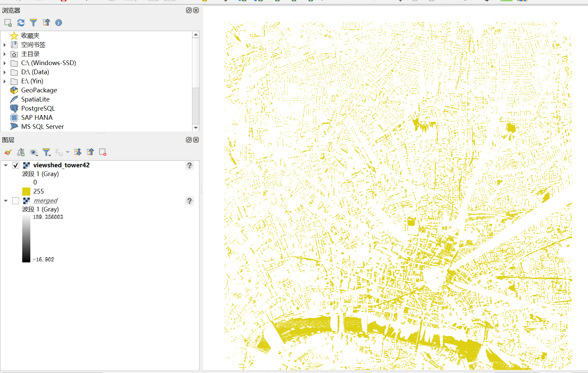Filter the layer legend funnel icon
The width and height of the screenshot is (588, 373).
coord(47,152)
